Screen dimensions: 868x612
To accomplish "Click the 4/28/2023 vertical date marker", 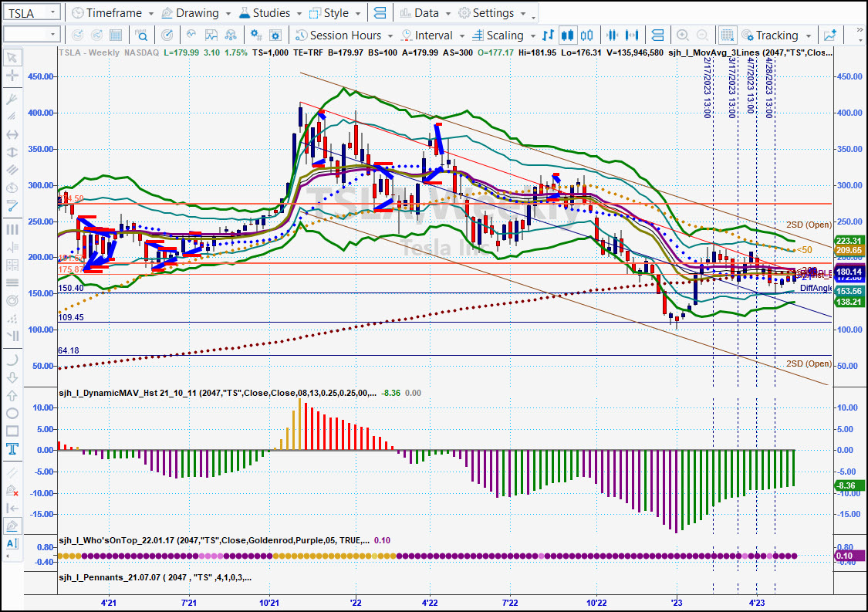I will tap(768, 87).
